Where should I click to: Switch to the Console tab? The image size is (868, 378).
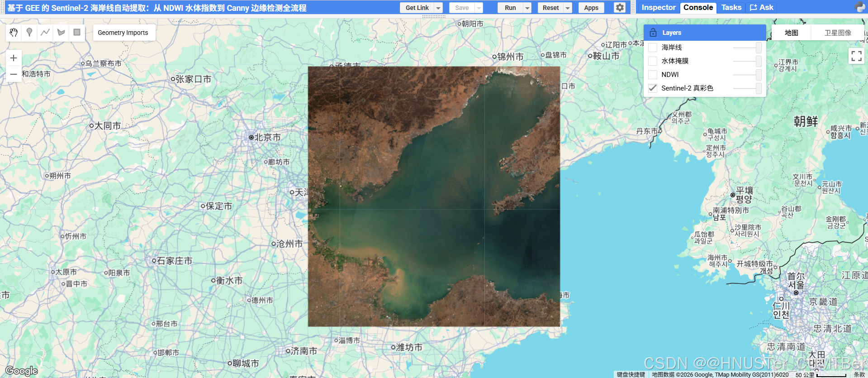pos(698,7)
